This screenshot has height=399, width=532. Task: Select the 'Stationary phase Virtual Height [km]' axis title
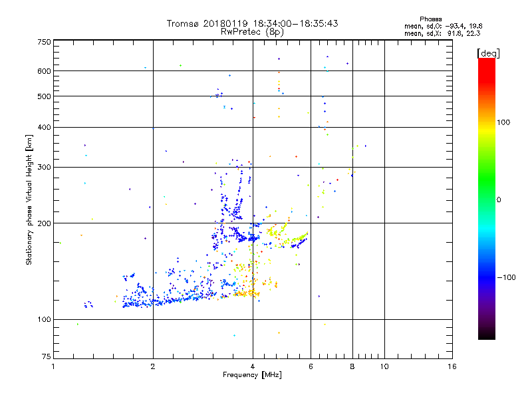(29, 199)
